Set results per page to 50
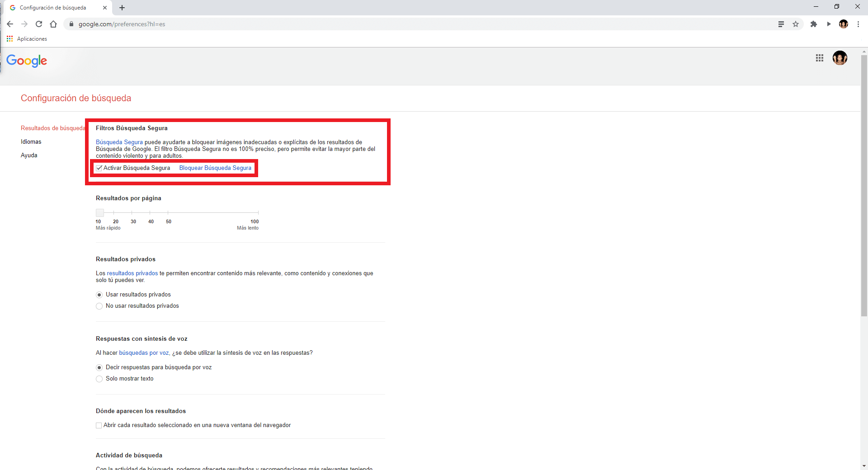The height and width of the screenshot is (470, 868). pyautogui.click(x=168, y=212)
